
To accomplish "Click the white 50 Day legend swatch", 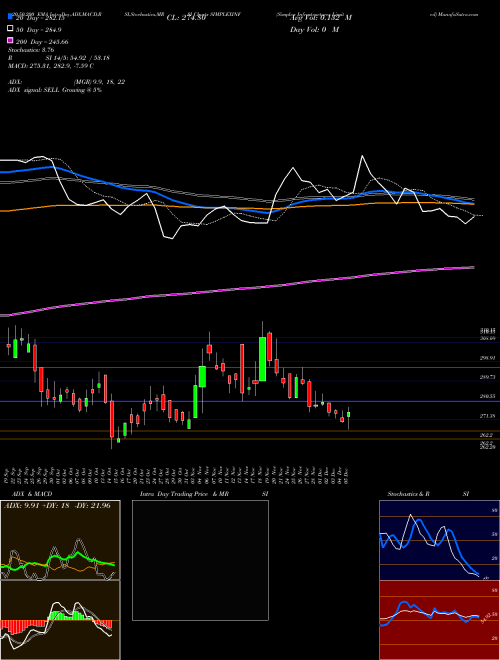I will (x=10, y=29).
